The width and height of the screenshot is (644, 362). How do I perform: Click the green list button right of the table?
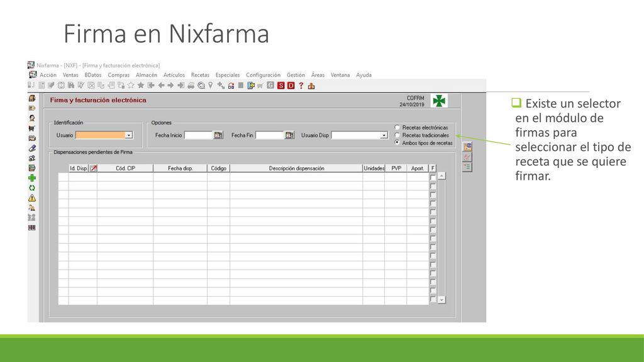tap(467, 167)
